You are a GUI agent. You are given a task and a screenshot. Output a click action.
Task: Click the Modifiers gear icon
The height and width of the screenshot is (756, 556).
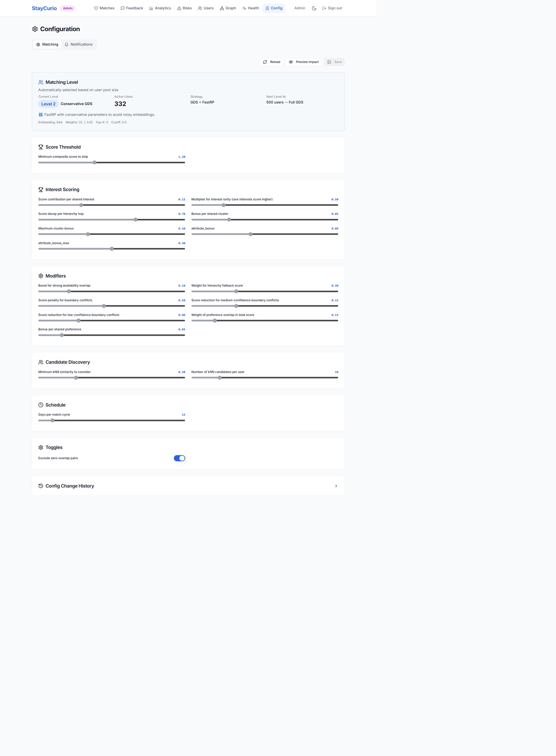point(41,276)
